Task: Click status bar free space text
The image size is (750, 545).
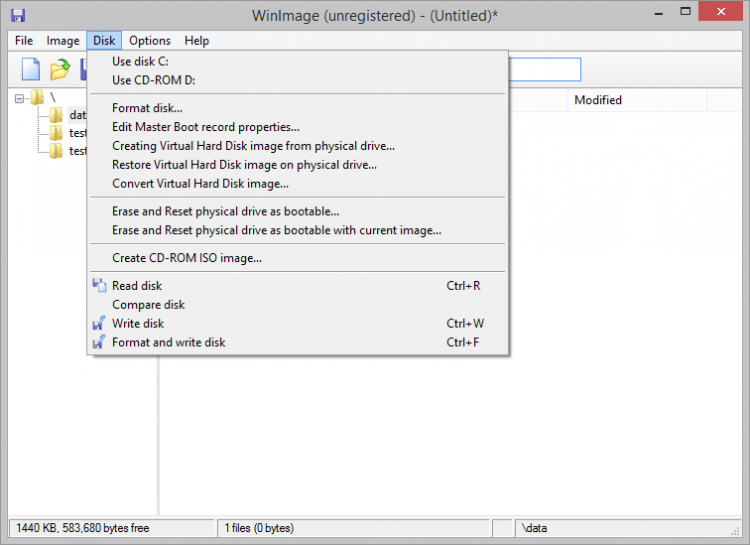Action: 83,528
